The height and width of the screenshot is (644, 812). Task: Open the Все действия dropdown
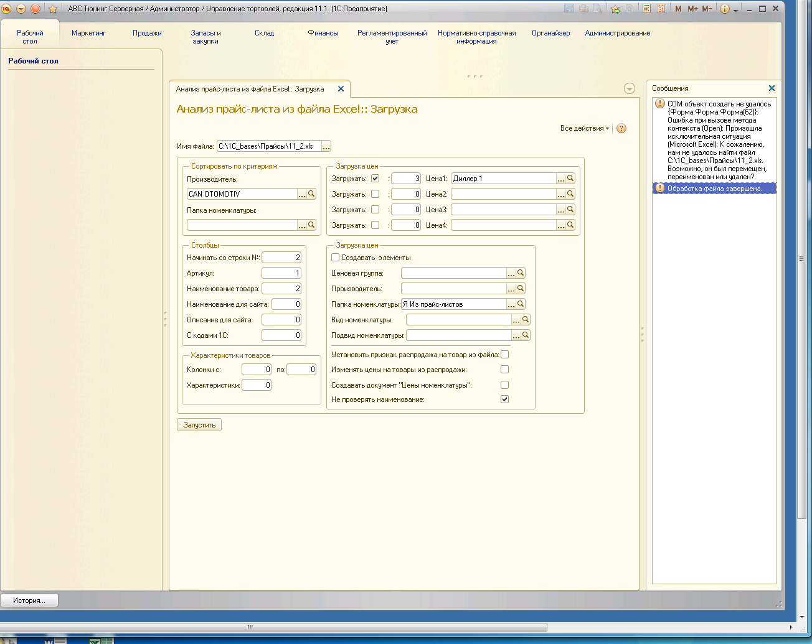[x=584, y=128]
